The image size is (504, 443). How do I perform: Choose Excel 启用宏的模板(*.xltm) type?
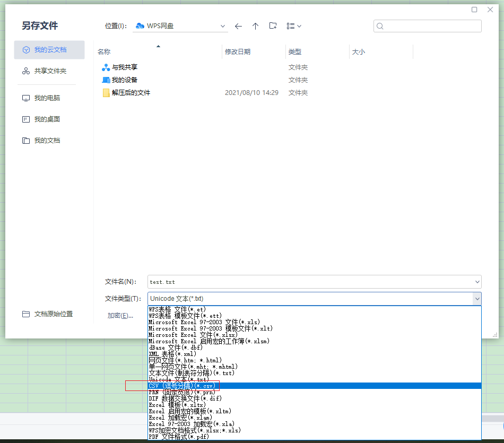click(x=315, y=411)
